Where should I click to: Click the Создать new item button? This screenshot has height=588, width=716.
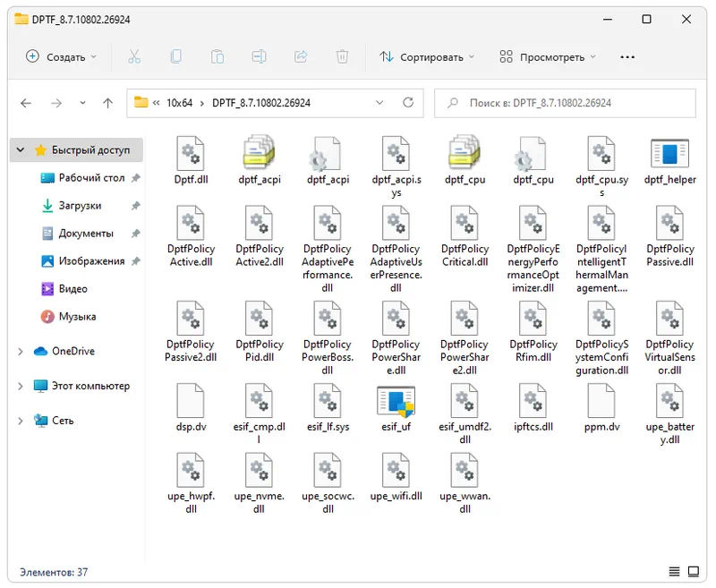[61, 56]
